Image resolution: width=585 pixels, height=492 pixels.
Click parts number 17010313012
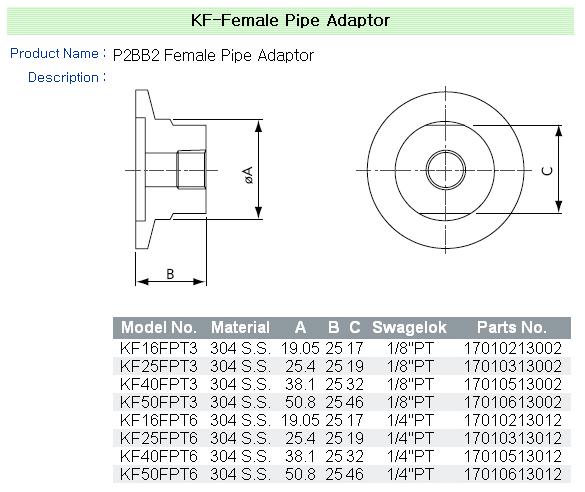(513, 438)
